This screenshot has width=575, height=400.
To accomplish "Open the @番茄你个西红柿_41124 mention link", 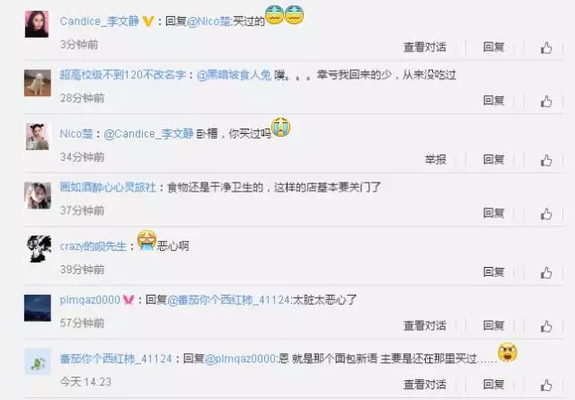I will click(229, 300).
